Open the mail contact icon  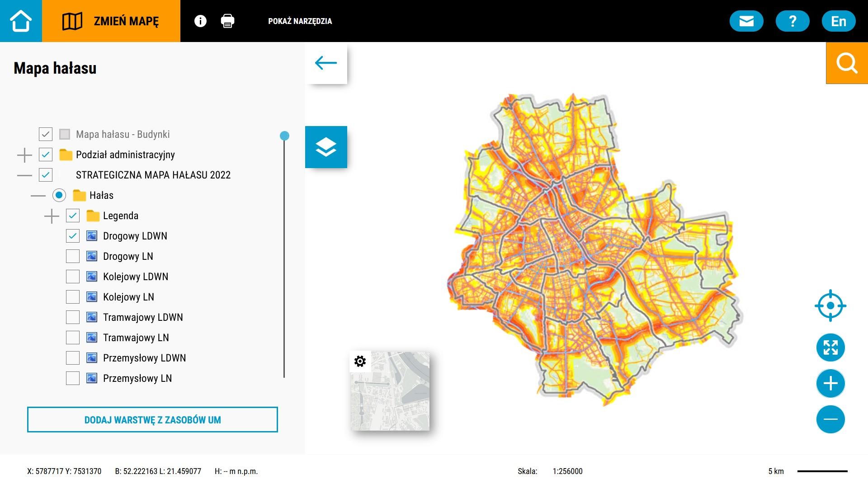point(746,21)
